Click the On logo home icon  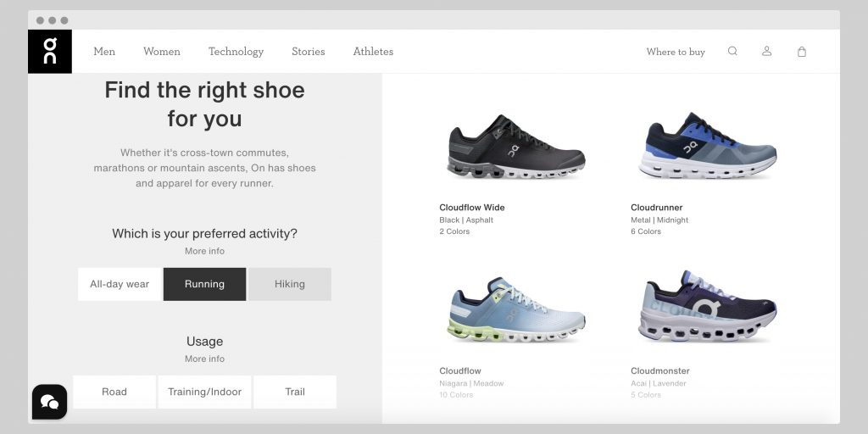[x=50, y=52]
